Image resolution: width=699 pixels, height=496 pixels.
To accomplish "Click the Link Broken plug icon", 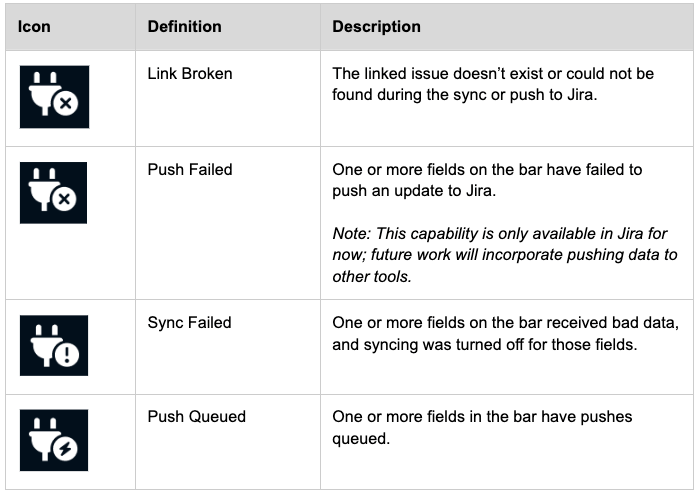I will [x=54, y=97].
